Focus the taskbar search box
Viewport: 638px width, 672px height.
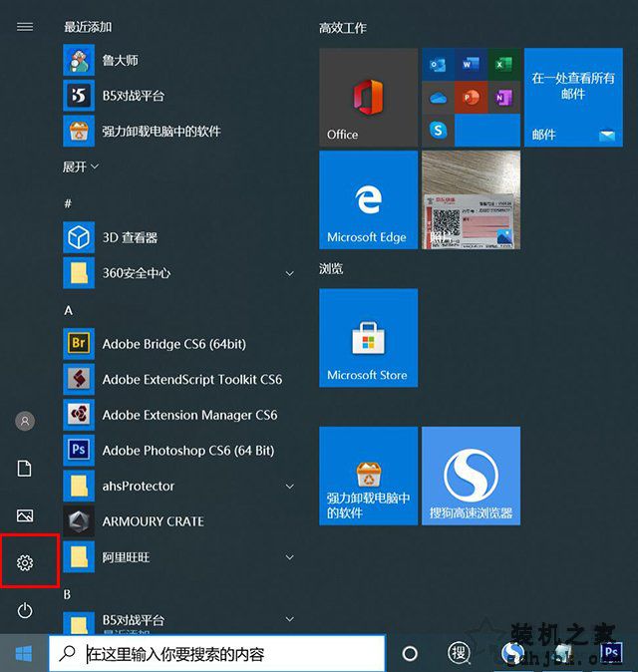point(216,654)
